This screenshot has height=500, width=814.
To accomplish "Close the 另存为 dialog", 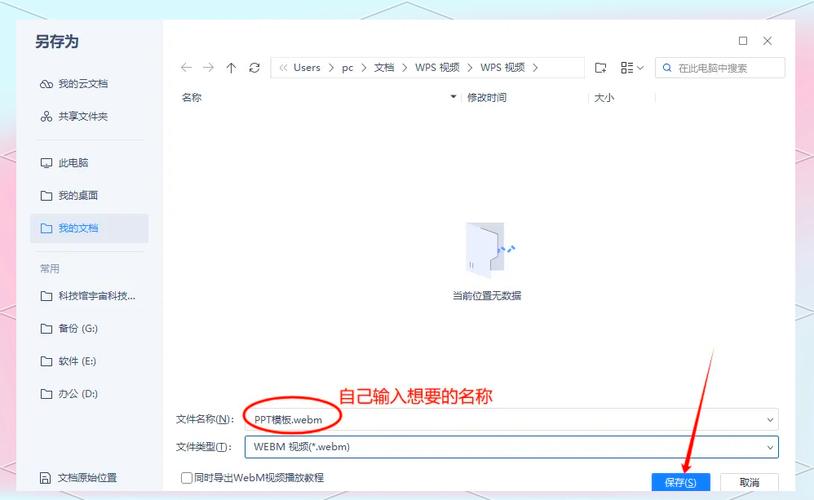I will [767, 40].
